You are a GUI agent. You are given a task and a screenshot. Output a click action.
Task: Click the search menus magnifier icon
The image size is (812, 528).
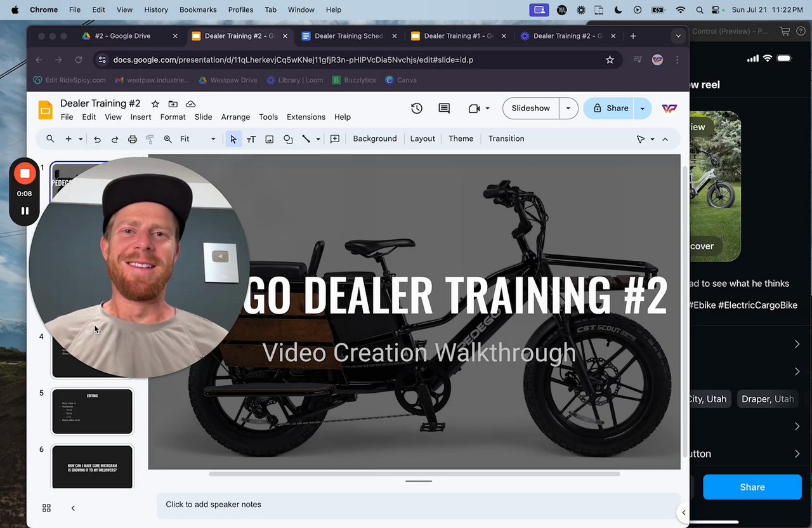50,139
